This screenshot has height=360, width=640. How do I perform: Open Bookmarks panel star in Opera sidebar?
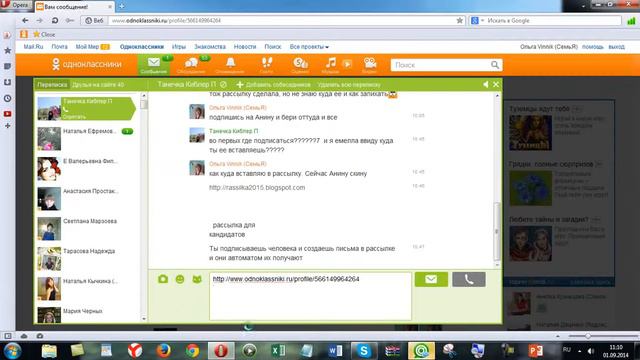point(7,51)
